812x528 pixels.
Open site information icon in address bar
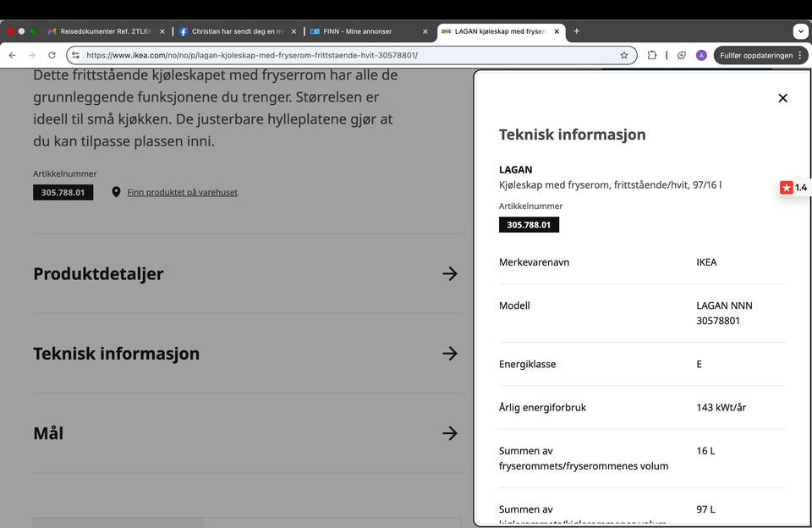point(76,55)
